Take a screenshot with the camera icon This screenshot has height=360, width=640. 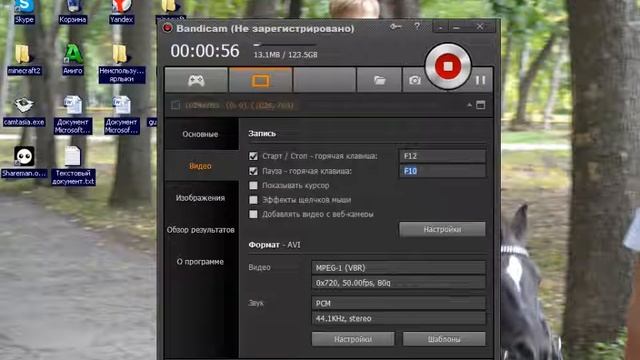pyautogui.click(x=415, y=80)
